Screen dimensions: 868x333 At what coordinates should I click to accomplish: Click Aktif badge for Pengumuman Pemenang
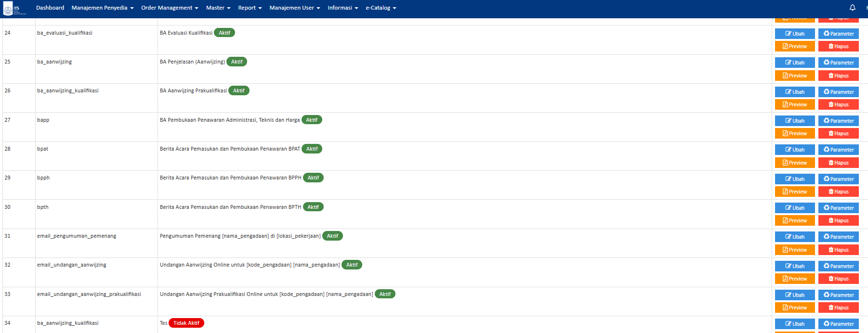332,236
